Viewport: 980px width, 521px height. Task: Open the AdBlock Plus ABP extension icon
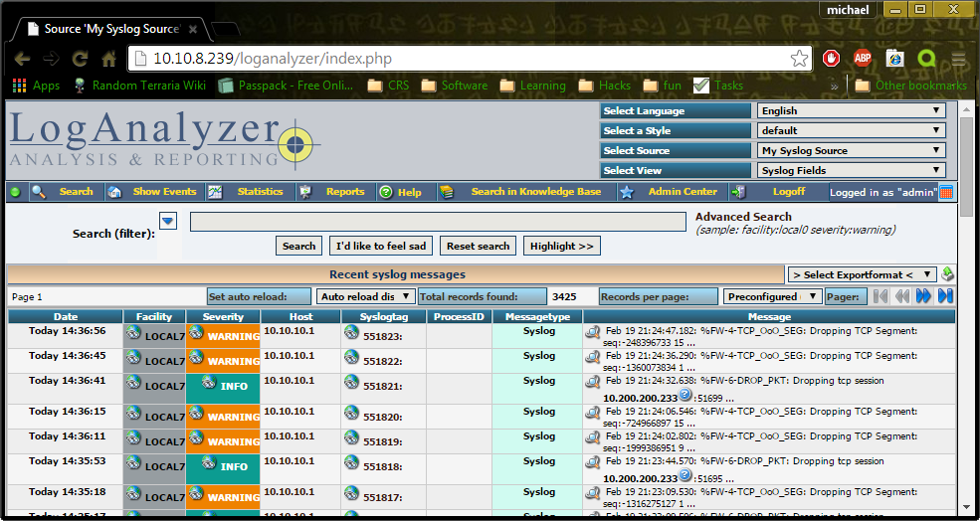click(863, 58)
